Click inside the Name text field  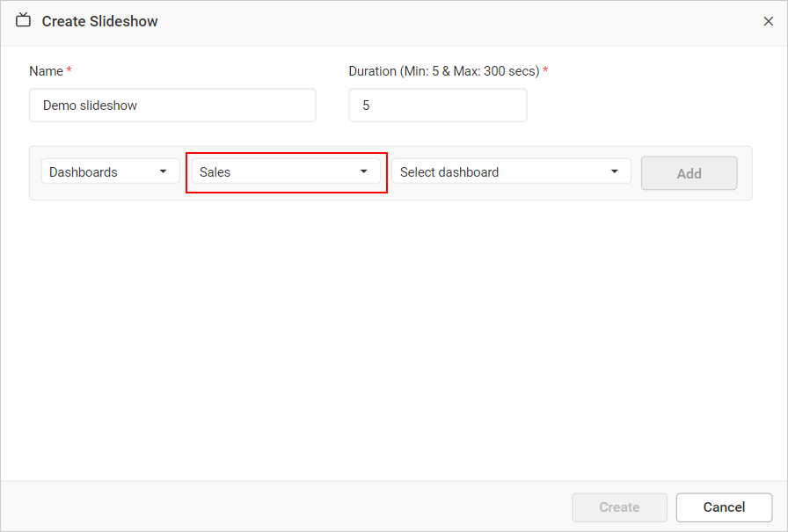point(171,105)
